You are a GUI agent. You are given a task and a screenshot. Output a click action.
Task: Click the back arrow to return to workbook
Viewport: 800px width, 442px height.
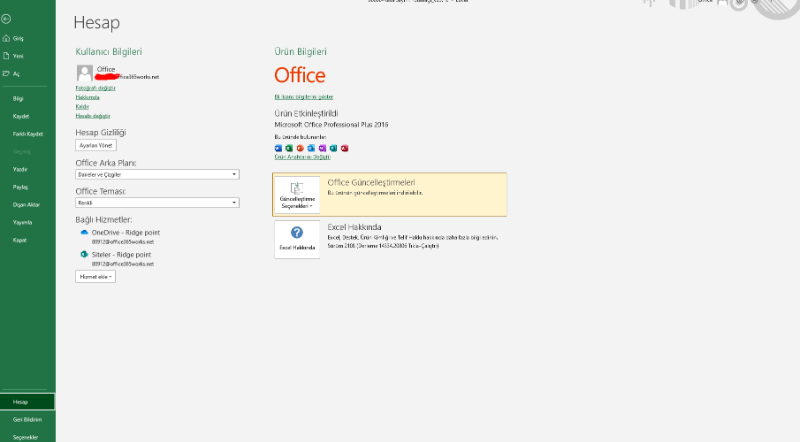click(x=6, y=19)
